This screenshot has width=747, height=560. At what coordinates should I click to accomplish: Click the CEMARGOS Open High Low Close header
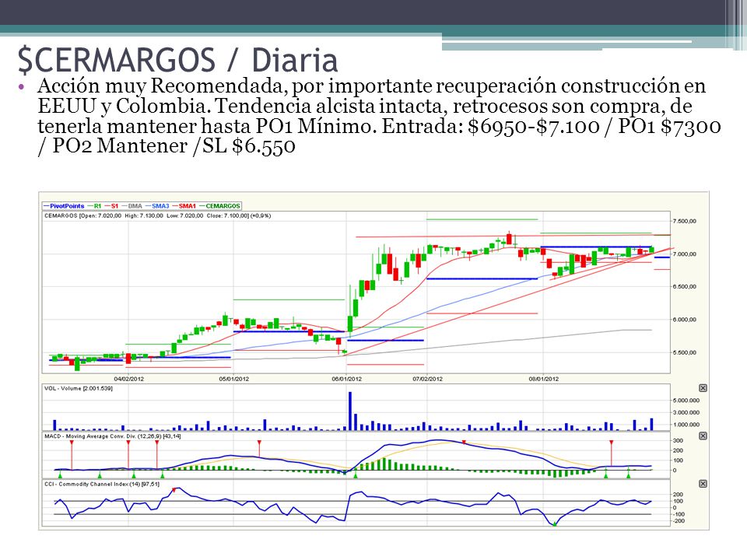(158, 215)
